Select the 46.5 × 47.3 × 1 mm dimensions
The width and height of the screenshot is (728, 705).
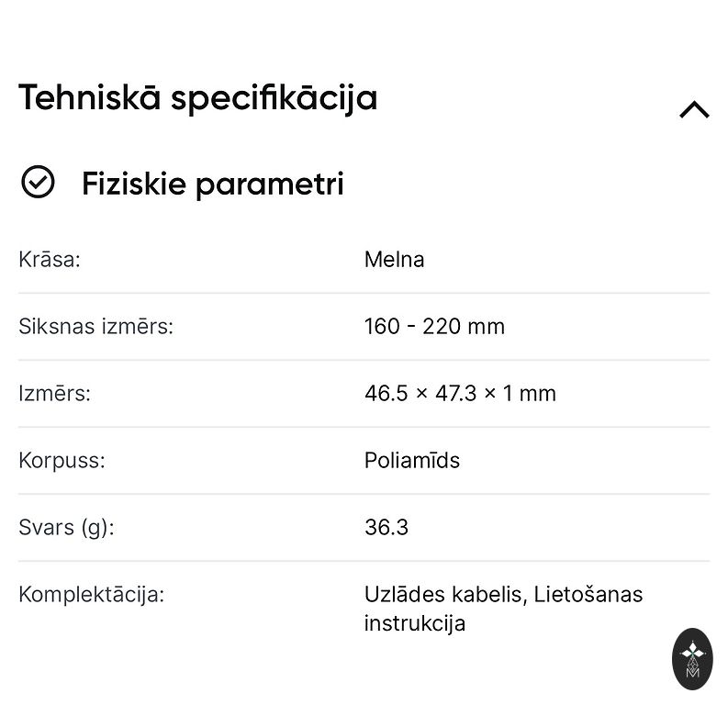460,393
